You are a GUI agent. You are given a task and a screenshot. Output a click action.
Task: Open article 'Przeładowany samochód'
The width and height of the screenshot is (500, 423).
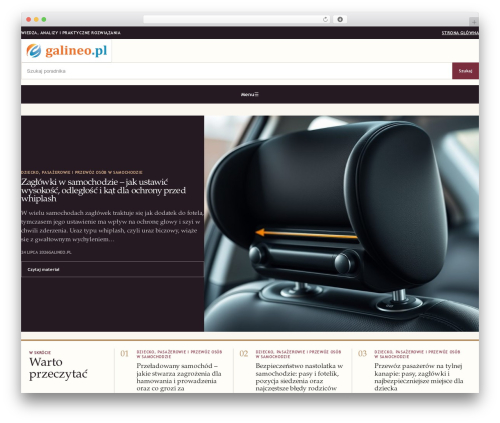[x=179, y=377]
